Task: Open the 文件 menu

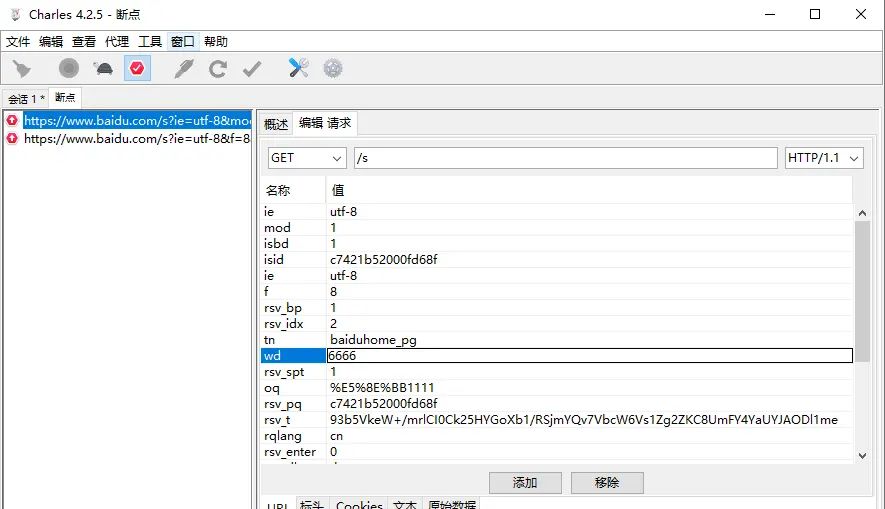Action: pos(18,41)
